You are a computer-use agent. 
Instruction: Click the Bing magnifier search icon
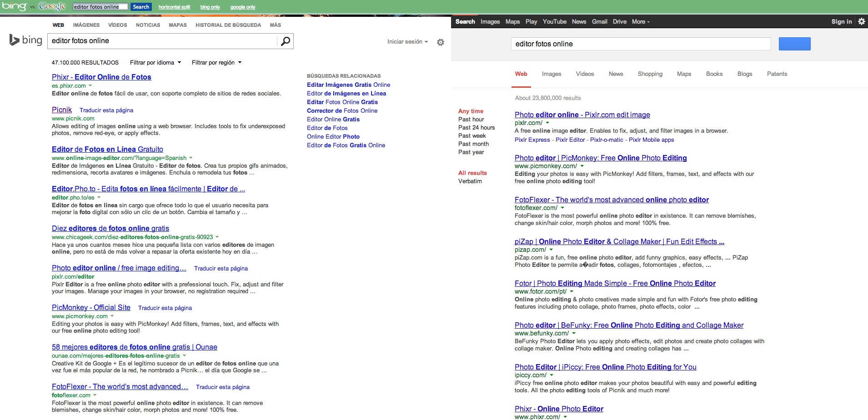click(x=285, y=41)
